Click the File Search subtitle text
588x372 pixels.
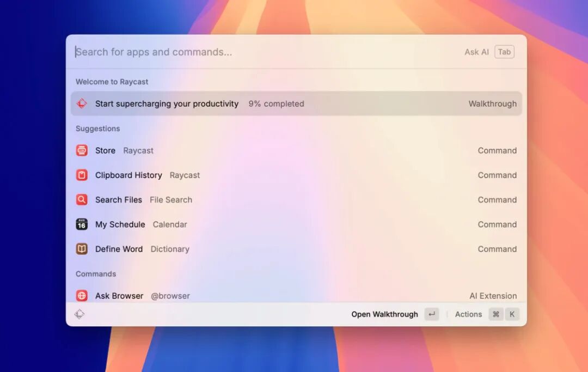click(x=170, y=200)
